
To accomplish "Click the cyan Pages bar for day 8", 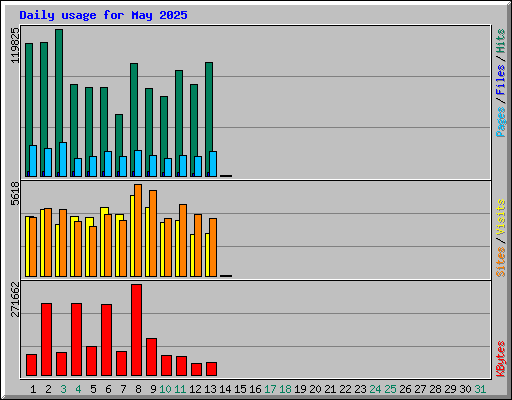I will (138, 163).
